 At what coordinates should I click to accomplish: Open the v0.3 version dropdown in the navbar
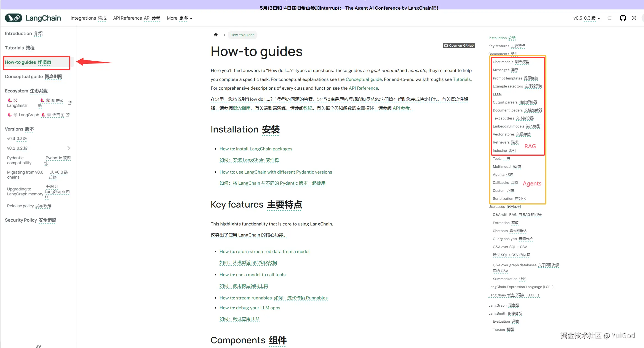pos(587,18)
